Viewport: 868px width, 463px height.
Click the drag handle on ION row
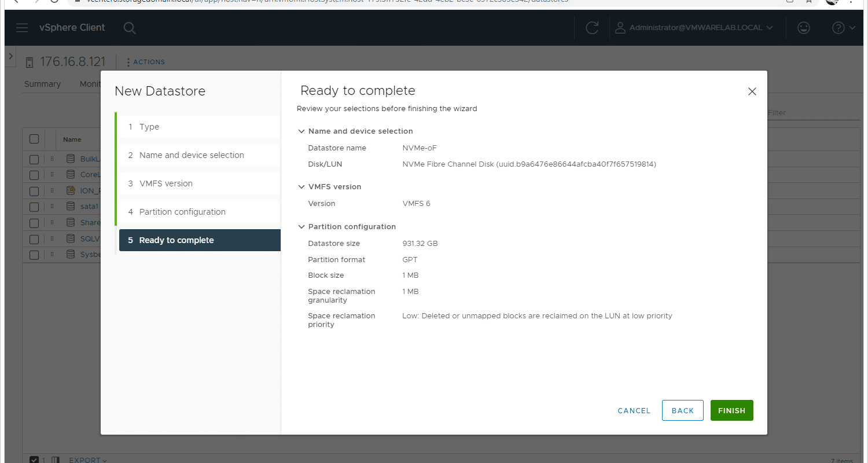click(52, 190)
